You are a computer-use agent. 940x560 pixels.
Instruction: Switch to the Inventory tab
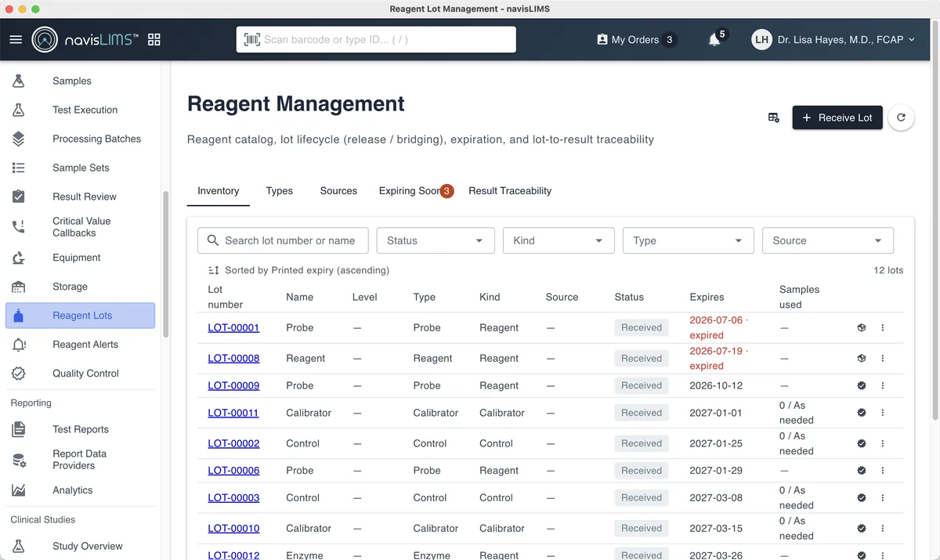tap(219, 190)
